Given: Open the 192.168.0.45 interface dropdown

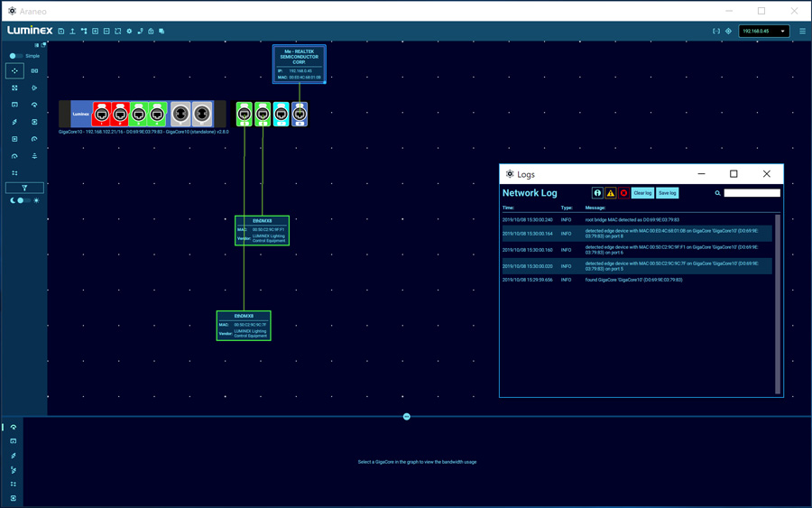Looking at the screenshot, I should (764, 31).
